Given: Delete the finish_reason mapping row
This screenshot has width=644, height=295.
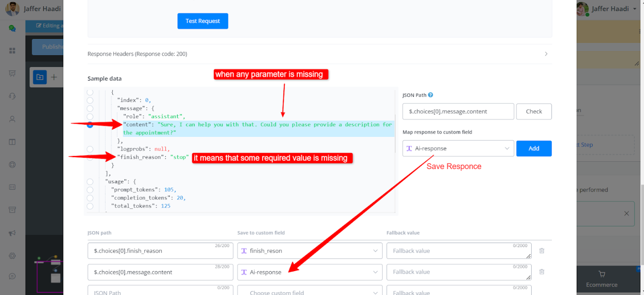Looking at the screenshot, I should (x=542, y=251).
